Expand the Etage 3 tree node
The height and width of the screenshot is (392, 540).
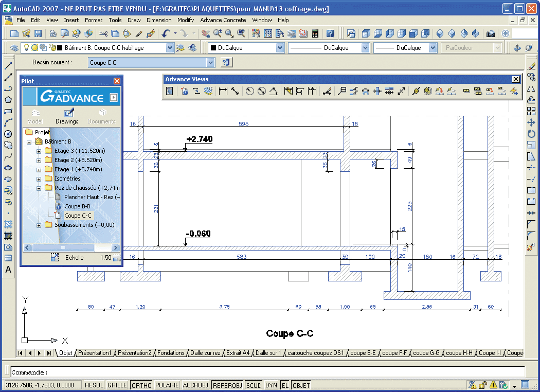point(39,151)
